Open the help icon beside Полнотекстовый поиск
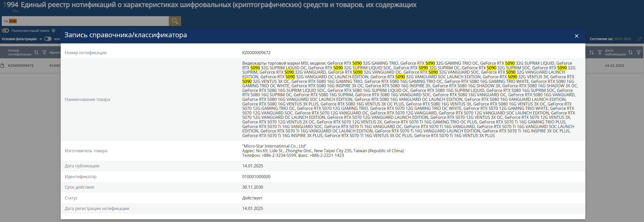 53,31
